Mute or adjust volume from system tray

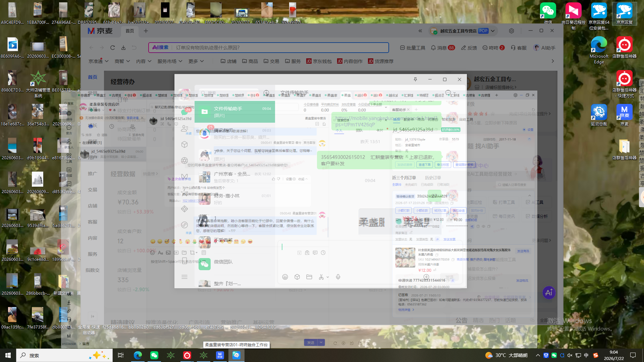click(x=570, y=355)
